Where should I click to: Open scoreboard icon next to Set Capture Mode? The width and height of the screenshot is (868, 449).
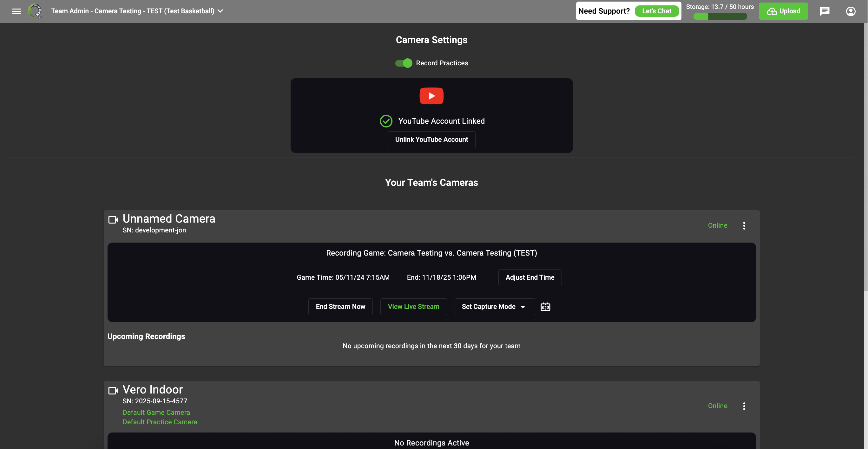[x=545, y=307]
